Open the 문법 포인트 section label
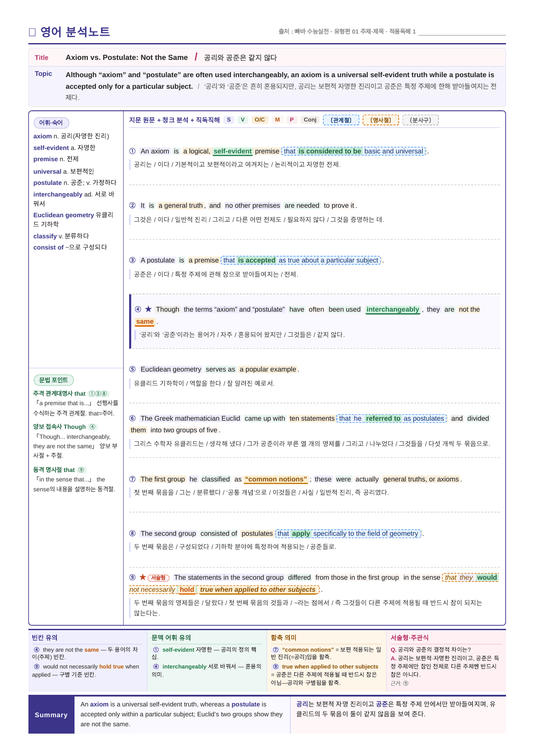 point(53,380)
